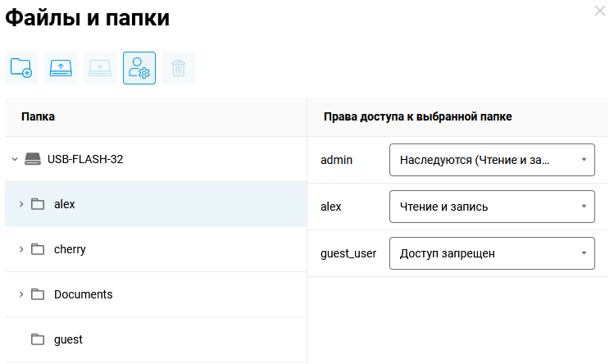Image resolution: width=614 pixels, height=364 pixels.
Task: Expand the Documents folder
Action: click(x=21, y=294)
